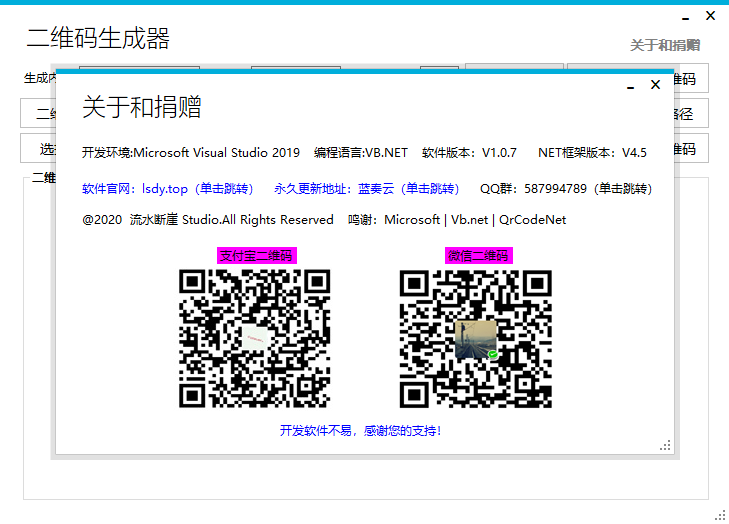The height and width of the screenshot is (524, 729).
Task: Minimize the 关于和捐赠 dialog
Action: pos(630,87)
